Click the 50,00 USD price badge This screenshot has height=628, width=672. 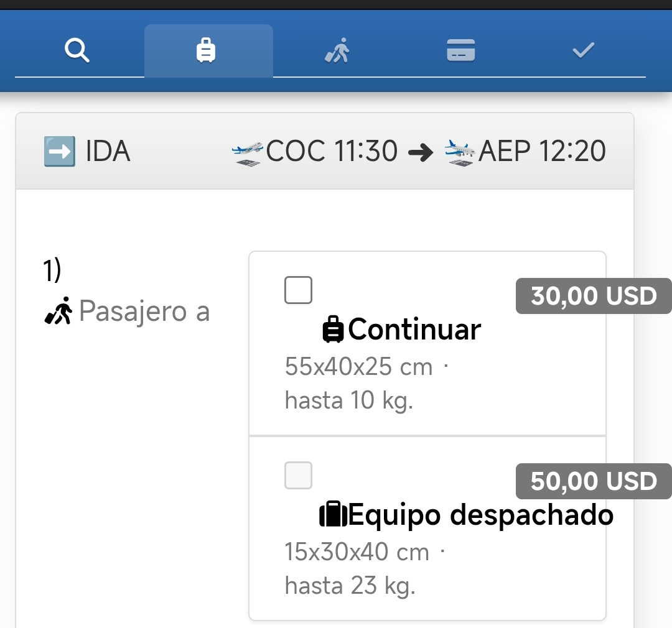click(594, 481)
